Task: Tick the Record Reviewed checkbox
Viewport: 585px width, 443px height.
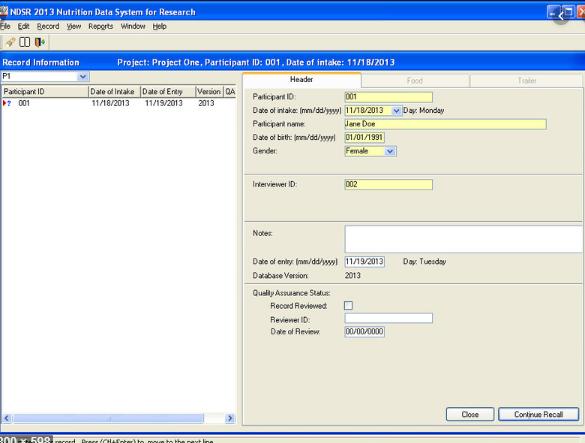Action: pyautogui.click(x=348, y=306)
